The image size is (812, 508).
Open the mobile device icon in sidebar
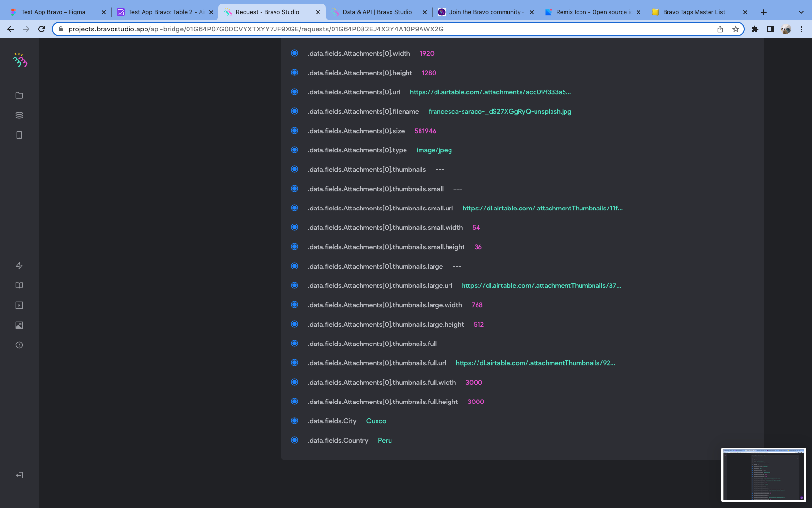19,135
